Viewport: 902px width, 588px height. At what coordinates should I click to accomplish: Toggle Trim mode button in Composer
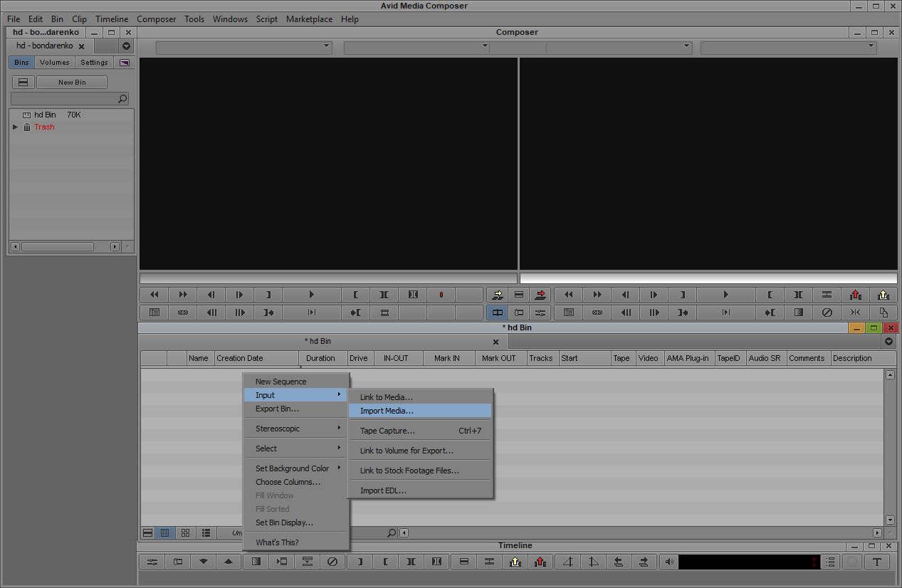[x=519, y=313]
